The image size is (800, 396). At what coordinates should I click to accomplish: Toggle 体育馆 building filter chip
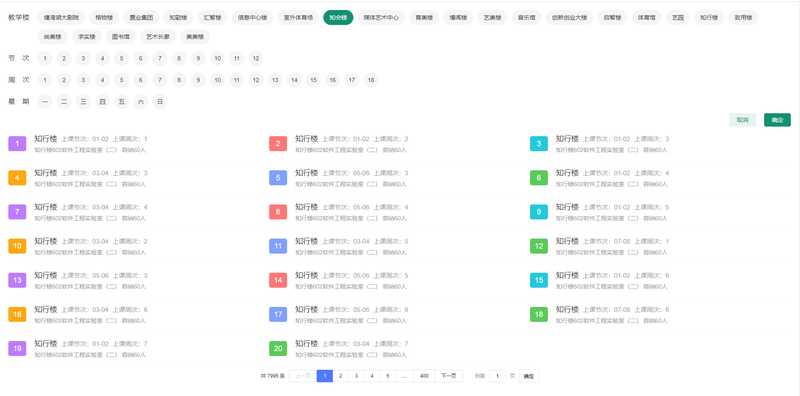(x=646, y=18)
